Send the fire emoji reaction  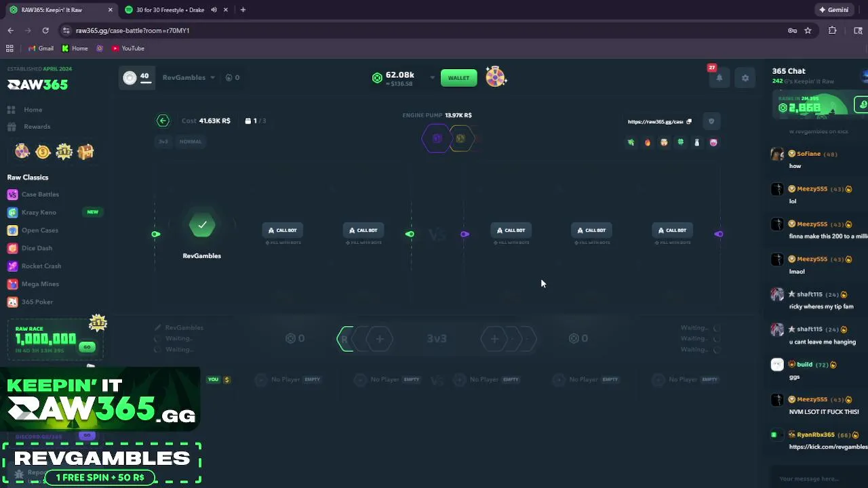647,142
